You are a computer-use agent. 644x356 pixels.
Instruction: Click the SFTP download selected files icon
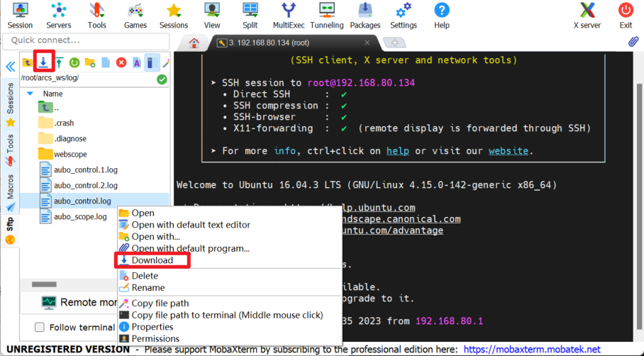(x=43, y=62)
